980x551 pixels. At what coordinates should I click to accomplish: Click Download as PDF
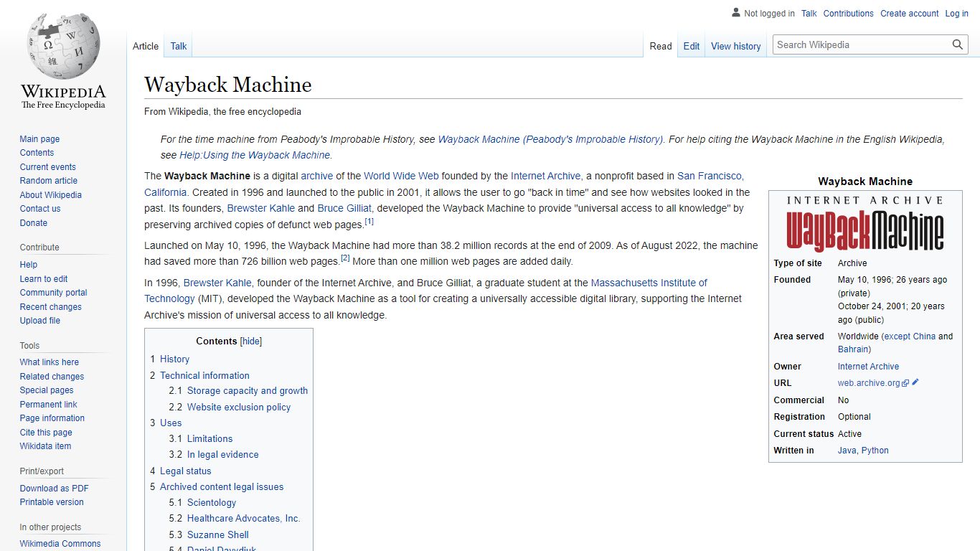point(54,489)
